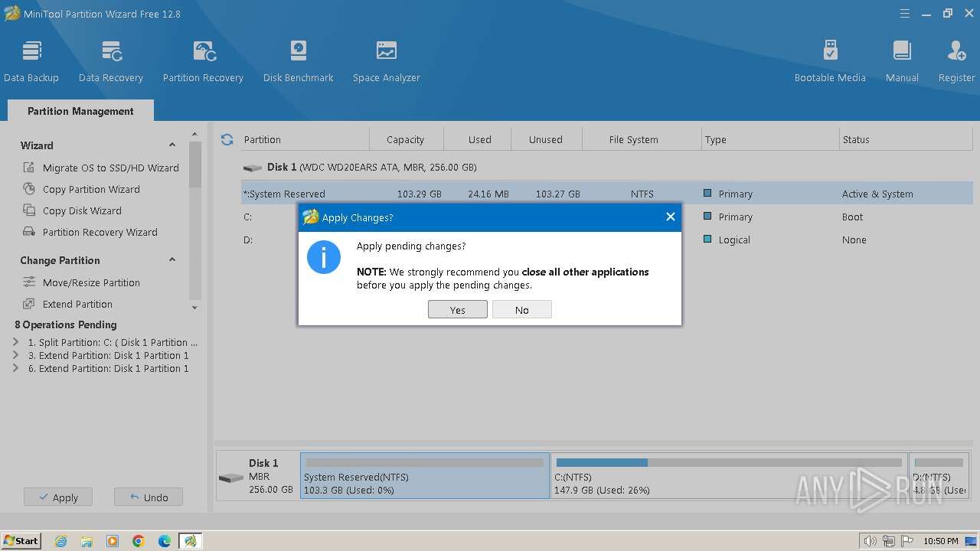Open the Data Backup tool
This screenshot has height=551, width=980.
click(x=31, y=61)
